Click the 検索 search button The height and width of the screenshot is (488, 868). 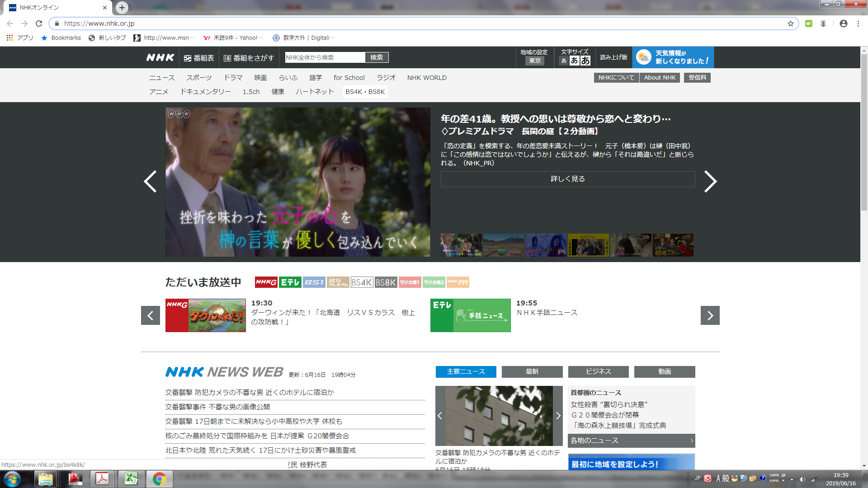pos(377,57)
